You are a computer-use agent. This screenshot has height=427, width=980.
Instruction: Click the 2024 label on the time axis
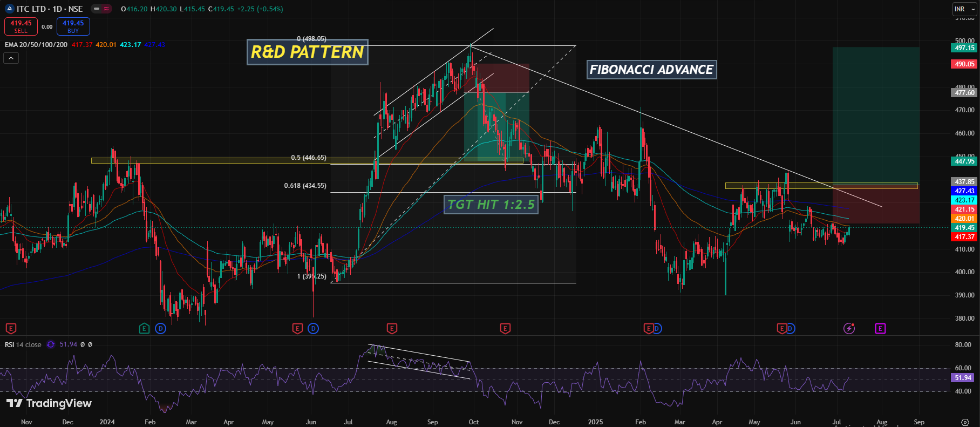pos(107,422)
